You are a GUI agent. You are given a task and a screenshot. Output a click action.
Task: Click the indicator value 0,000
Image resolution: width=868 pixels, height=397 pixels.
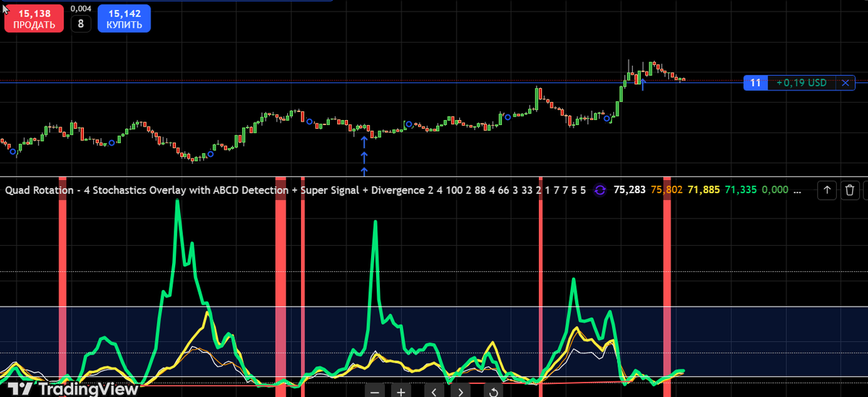(775, 190)
